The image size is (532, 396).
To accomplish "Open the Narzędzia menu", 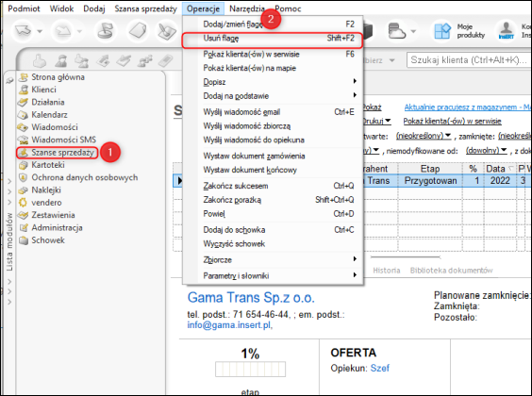I will coord(246,8).
